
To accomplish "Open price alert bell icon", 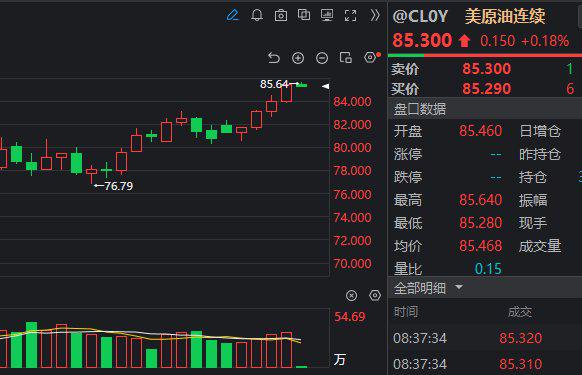I will click(257, 15).
